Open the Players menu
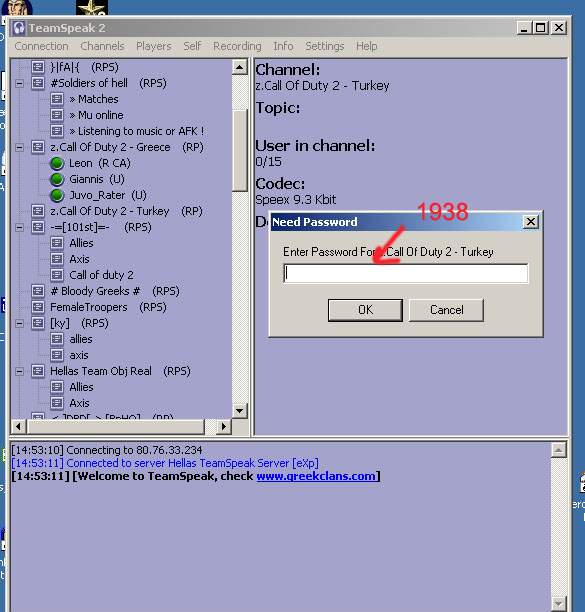585x612 pixels. (x=154, y=46)
